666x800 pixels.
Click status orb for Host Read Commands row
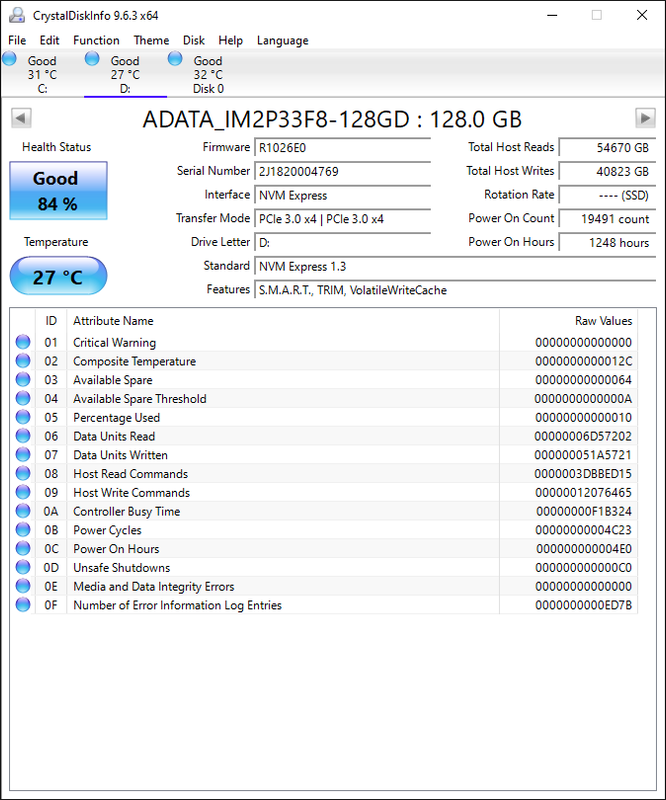tap(23, 473)
